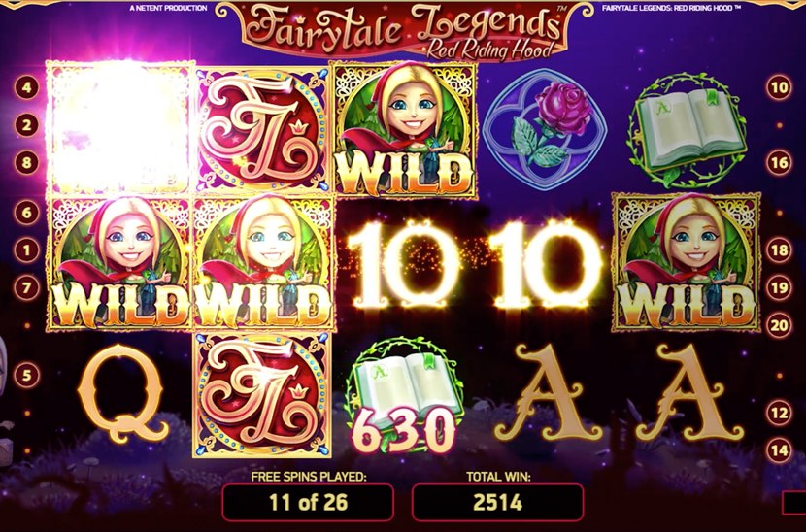Click the fourth-reel A letter symbol

[x=547, y=393]
